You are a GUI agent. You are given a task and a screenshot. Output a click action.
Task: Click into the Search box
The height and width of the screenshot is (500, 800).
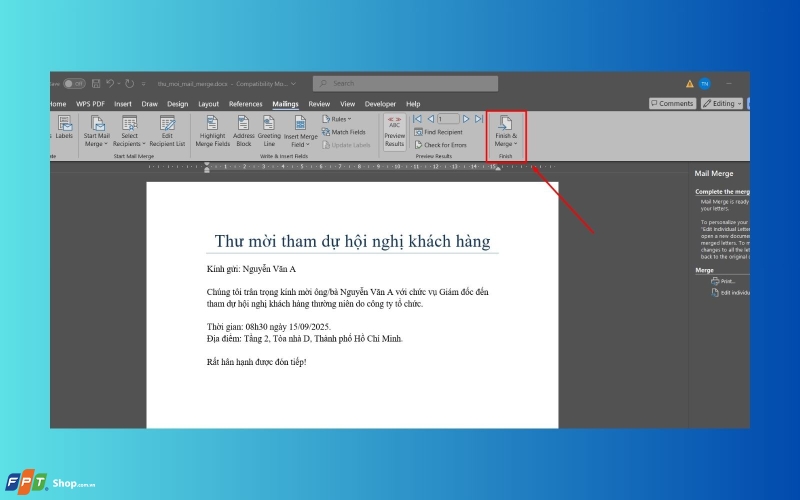[x=406, y=83]
